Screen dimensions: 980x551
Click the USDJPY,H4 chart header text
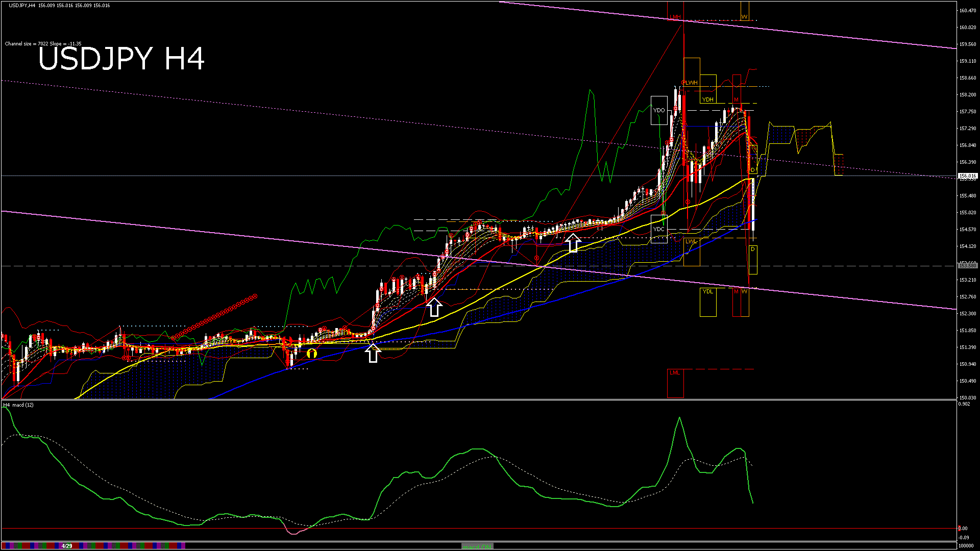pos(22,5)
